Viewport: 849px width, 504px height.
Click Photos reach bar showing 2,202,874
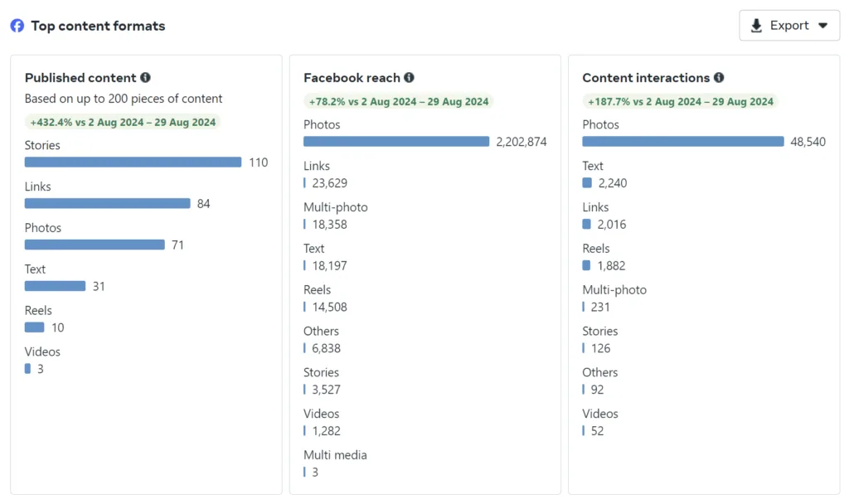tap(396, 142)
